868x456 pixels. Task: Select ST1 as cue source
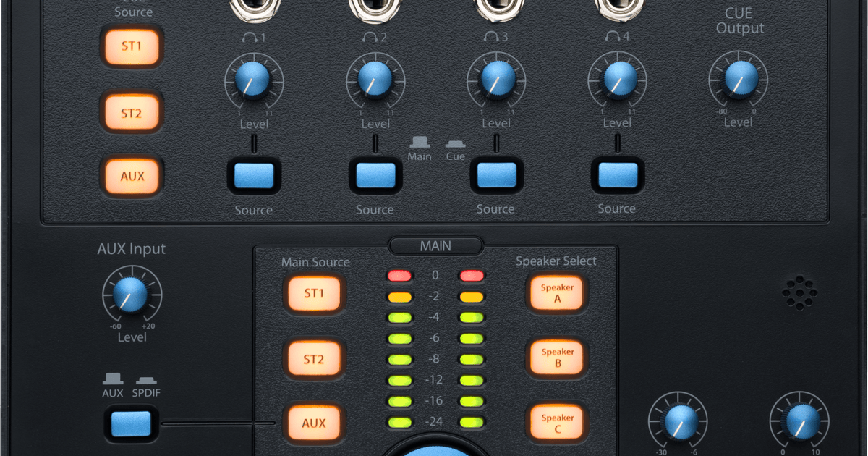[132, 46]
